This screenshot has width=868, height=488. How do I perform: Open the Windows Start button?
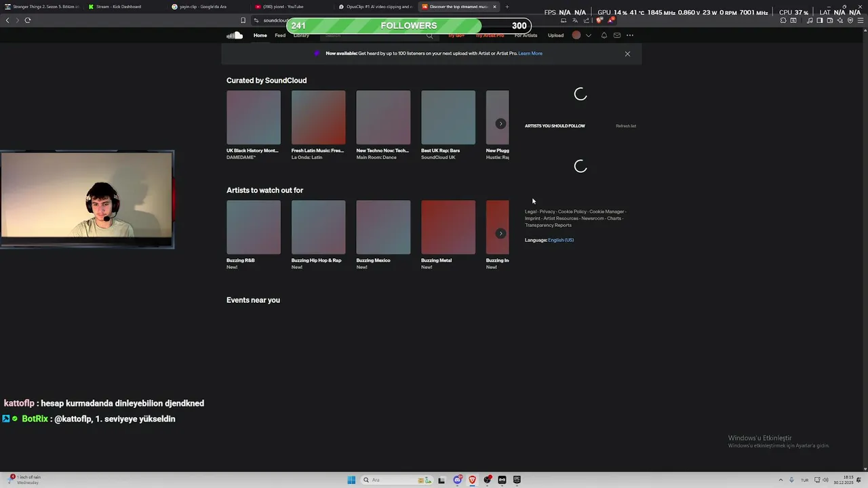(x=351, y=480)
